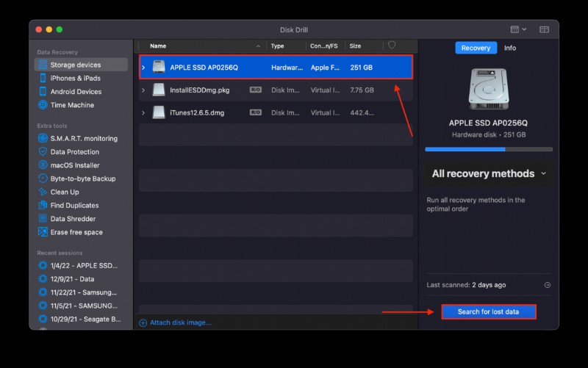Select the Data Protection shield icon
Image resolution: width=588 pixels, height=368 pixels.
click(43, 152)
